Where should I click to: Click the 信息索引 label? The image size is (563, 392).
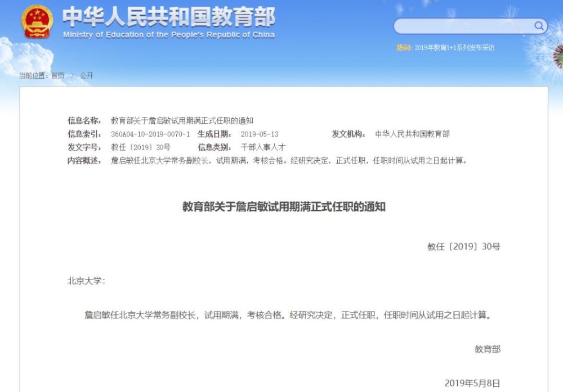click(84, 134)
